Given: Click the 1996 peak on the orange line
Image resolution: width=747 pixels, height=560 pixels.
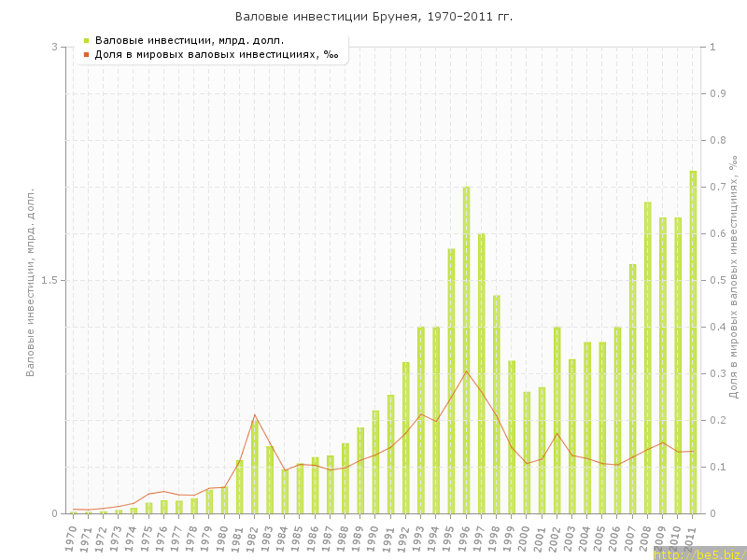Looking at the screenshot, I should point(466,371).
